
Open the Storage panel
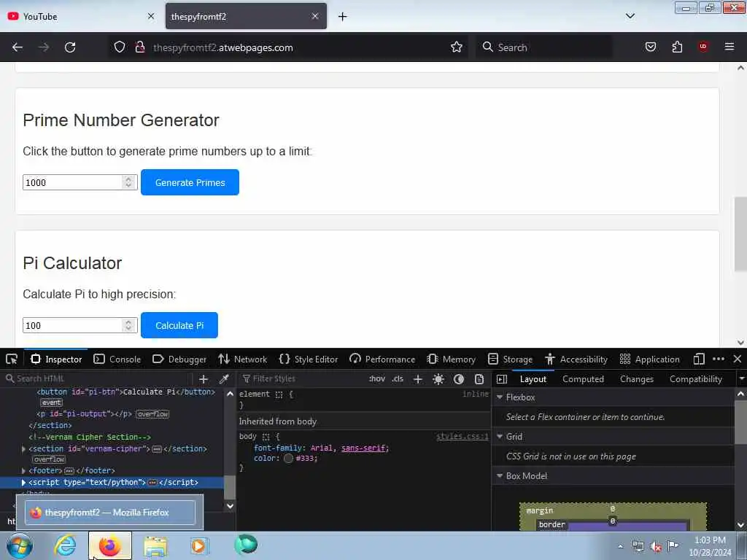pyautogui.click(x=510, y=359)
